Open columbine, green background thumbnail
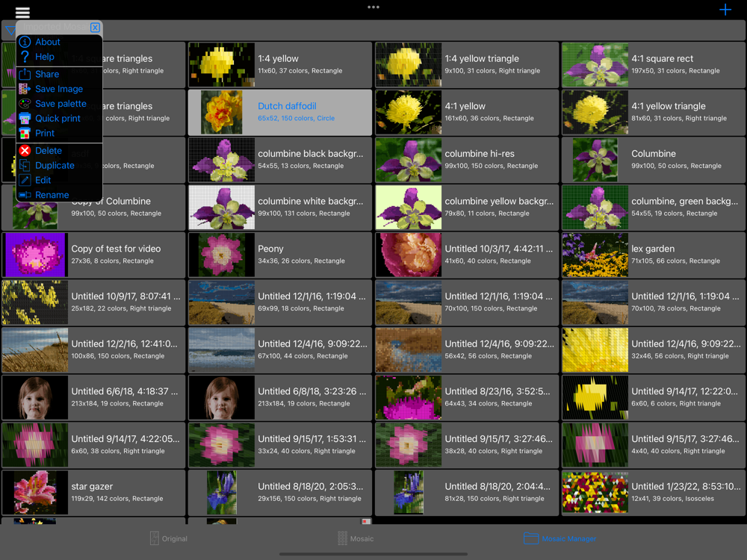Image resolution: width=747 pixels, height=560 pixels. [x=595, y=208]
